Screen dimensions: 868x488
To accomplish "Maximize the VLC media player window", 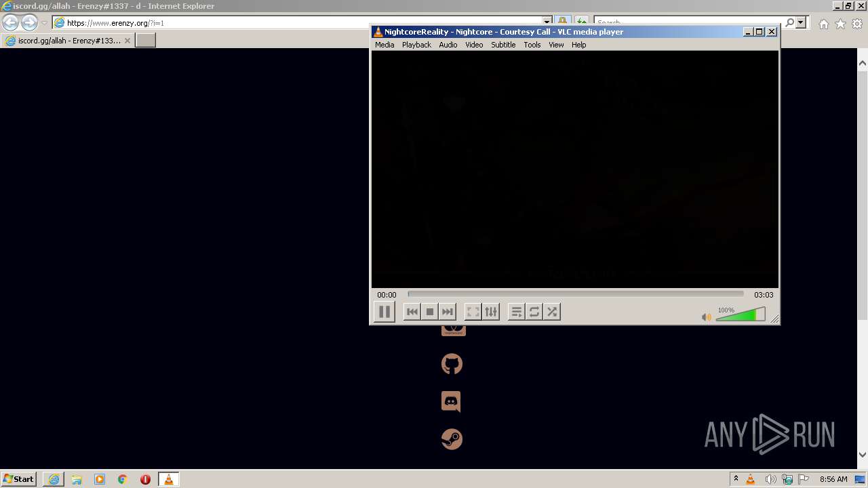I will pyautogui.click(x=759, y=32).
